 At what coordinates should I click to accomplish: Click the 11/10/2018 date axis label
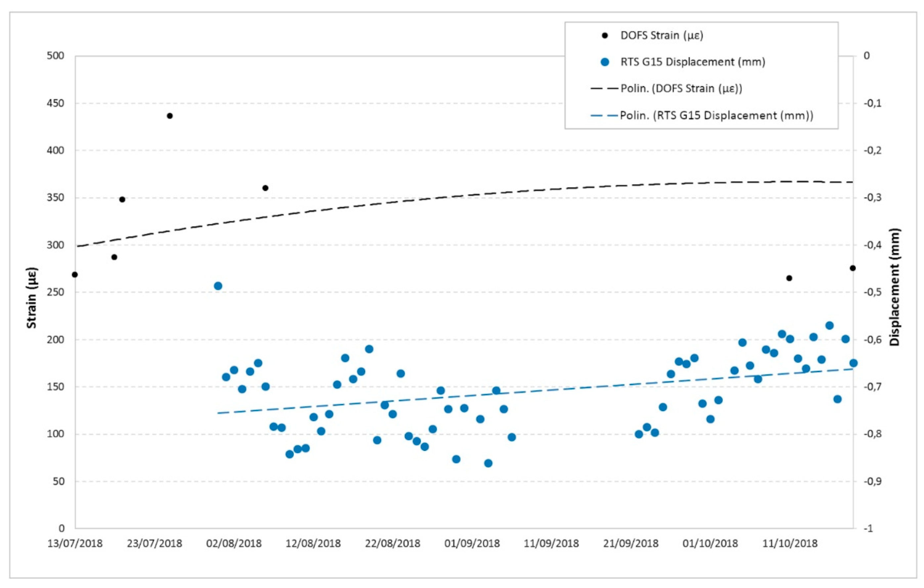[790, 544]
